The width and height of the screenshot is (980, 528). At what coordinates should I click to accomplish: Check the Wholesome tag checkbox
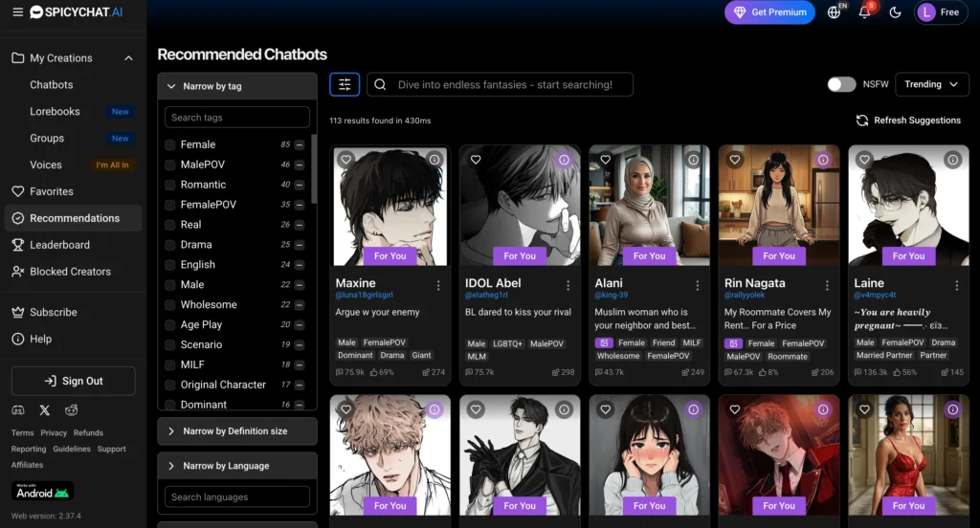170,305
